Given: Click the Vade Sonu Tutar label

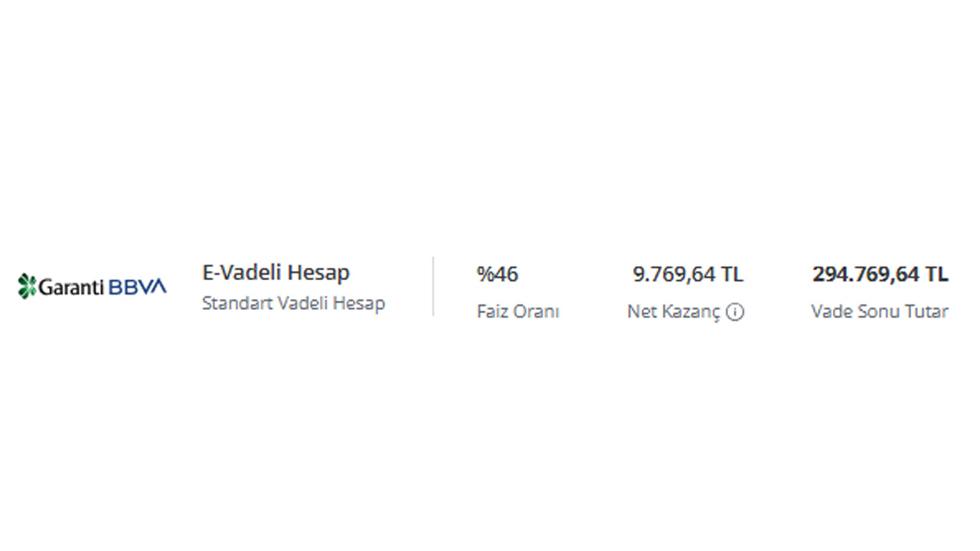Looking at the screenshot, I should [880, 312].
